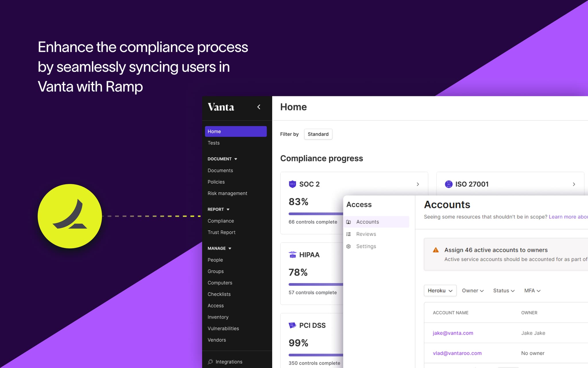588x368 pixels.
Task: Collapse the REPORT sidebar section
Action: pos(228,210)
